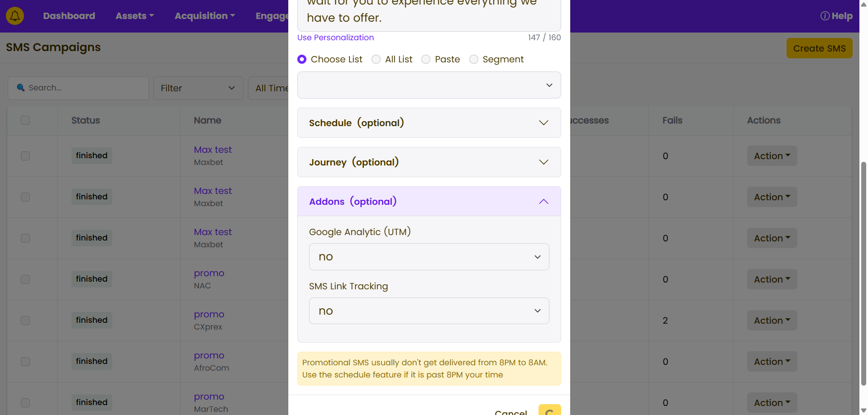The width and height of the screenshot is (868, 415).
Task: Select the Paste radio option
Action: [x=426, y=59]
